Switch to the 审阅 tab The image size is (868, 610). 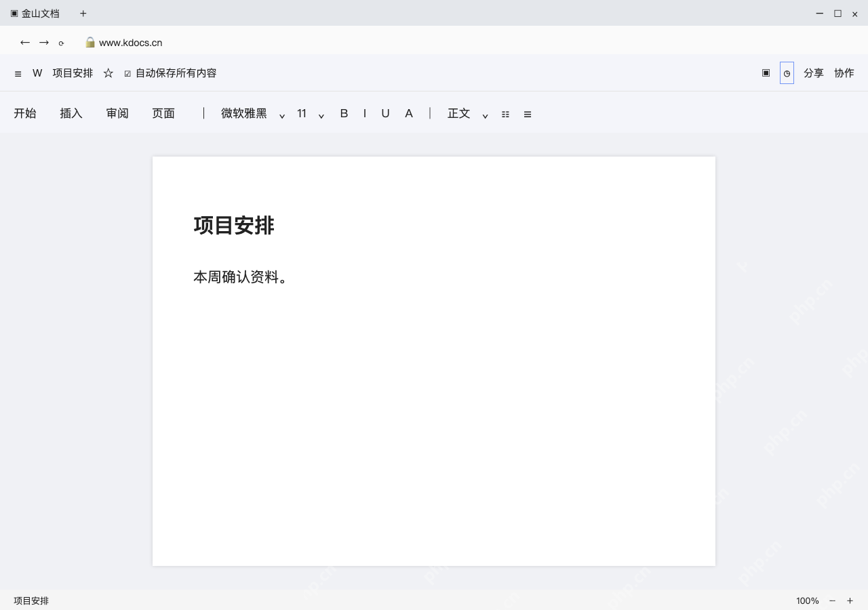pos(117,113)
